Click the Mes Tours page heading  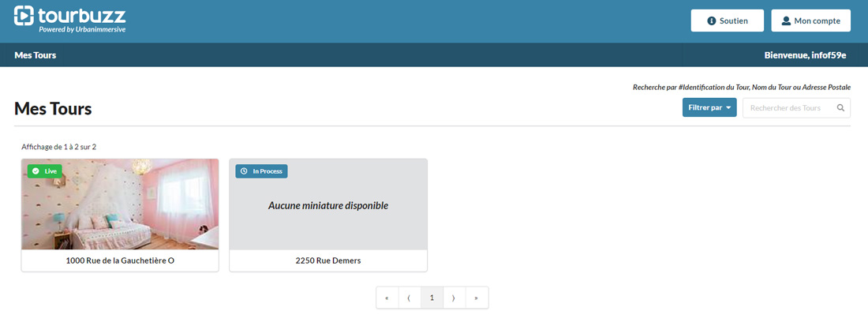point(53,108)
